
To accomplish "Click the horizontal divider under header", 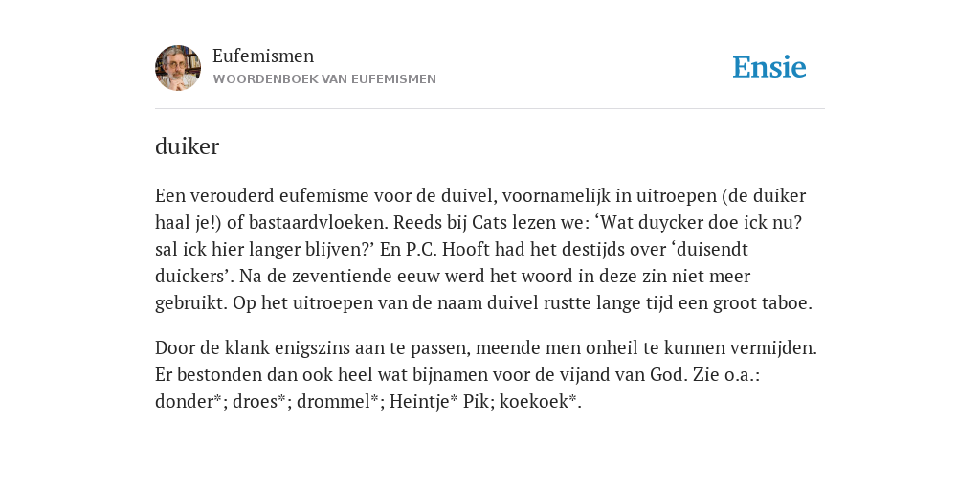I will coord(490,109).
